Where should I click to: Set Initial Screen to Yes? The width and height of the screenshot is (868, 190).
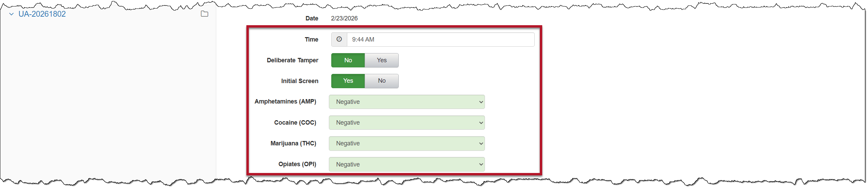click(x=348, y=81)
